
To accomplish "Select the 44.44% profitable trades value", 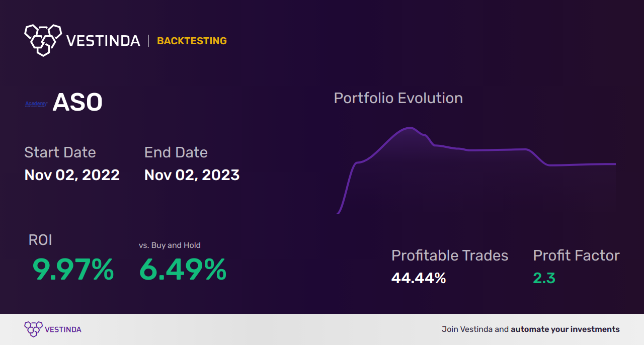I will click(x=419, y=278).
